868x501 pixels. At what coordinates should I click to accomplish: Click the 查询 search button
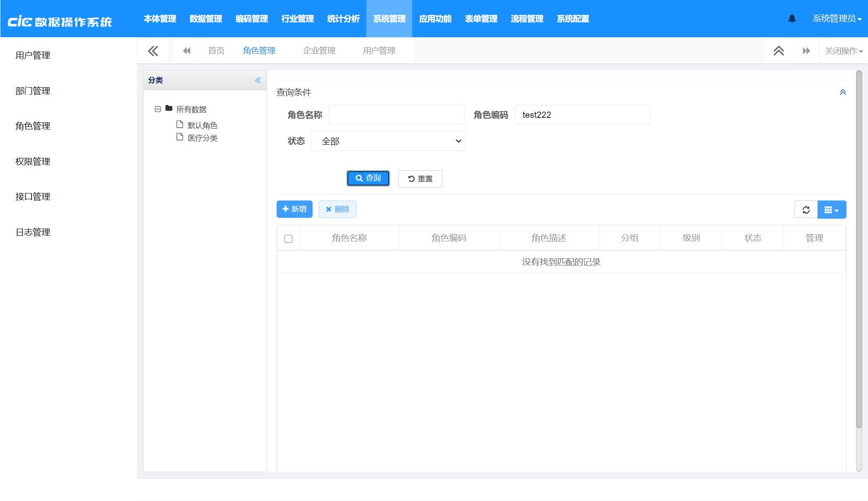(368, 178)
